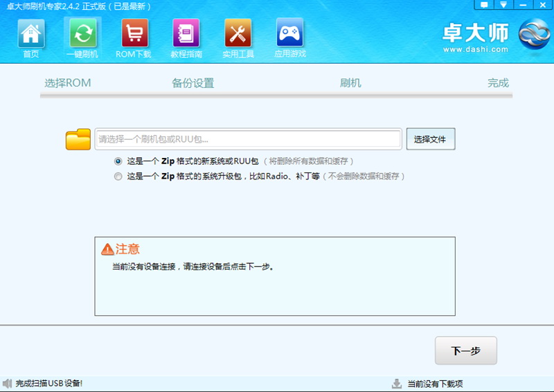554x392 pixels.
Task: Click the 下一步 next button
Action: [465, 350]
